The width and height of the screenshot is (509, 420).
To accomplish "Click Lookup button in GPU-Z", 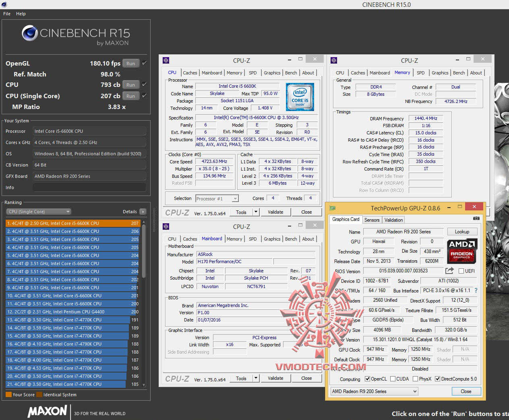I will click(462, 232).
